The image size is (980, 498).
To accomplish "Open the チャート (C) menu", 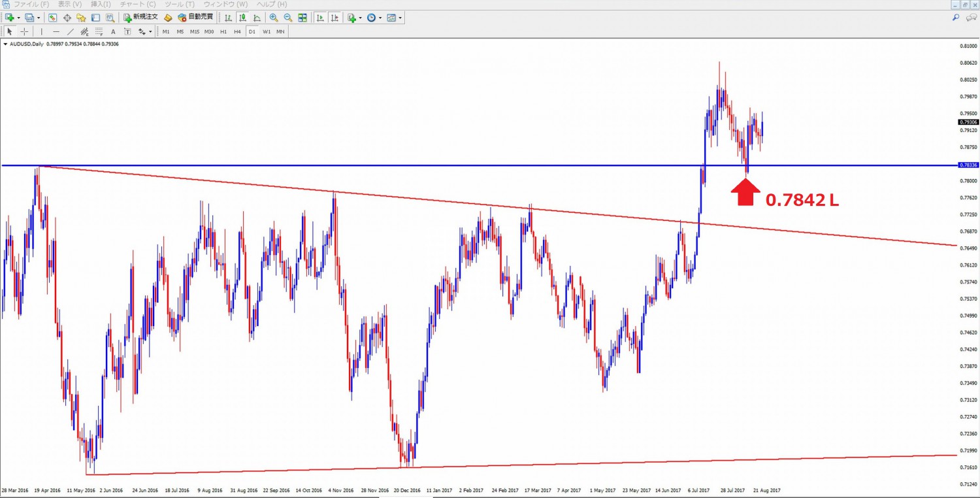I will click(138, 5).
